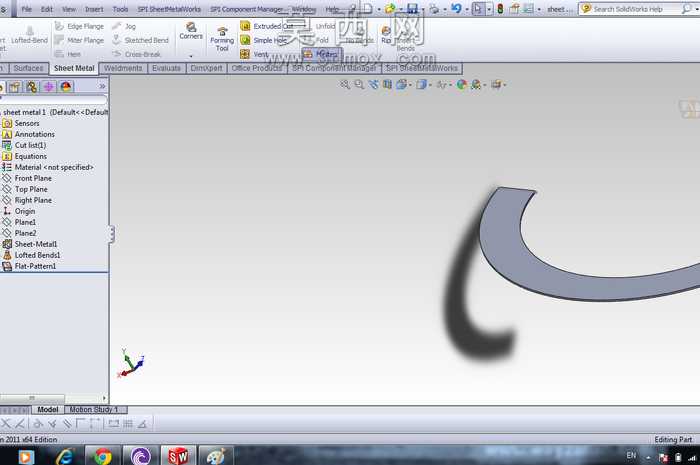The width and height of the screenshot is (700, 465).
Task: Open Internet Explorer from taskbar
Action: point(65,456)
